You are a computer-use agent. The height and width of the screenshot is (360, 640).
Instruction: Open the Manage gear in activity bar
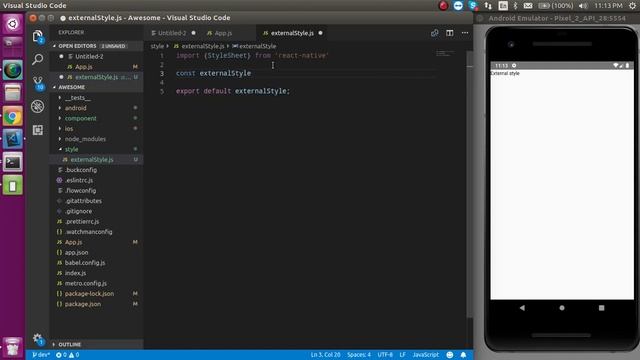[x=38, y=338]
